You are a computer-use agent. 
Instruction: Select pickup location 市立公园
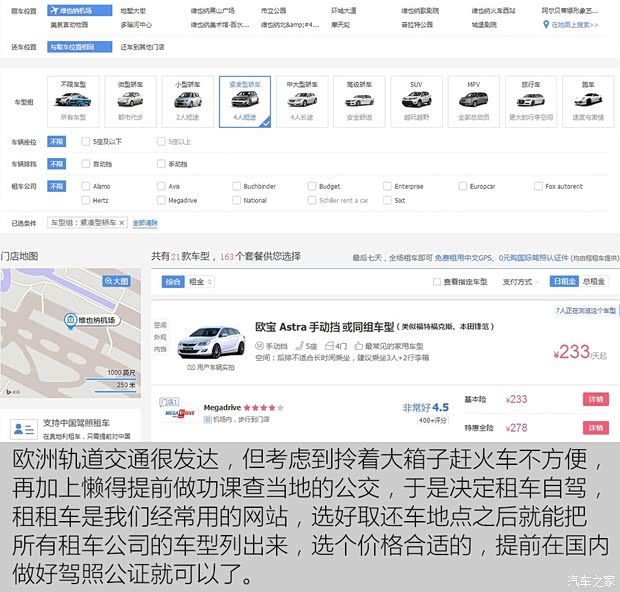pyautogui.click(x=274, y=11)
